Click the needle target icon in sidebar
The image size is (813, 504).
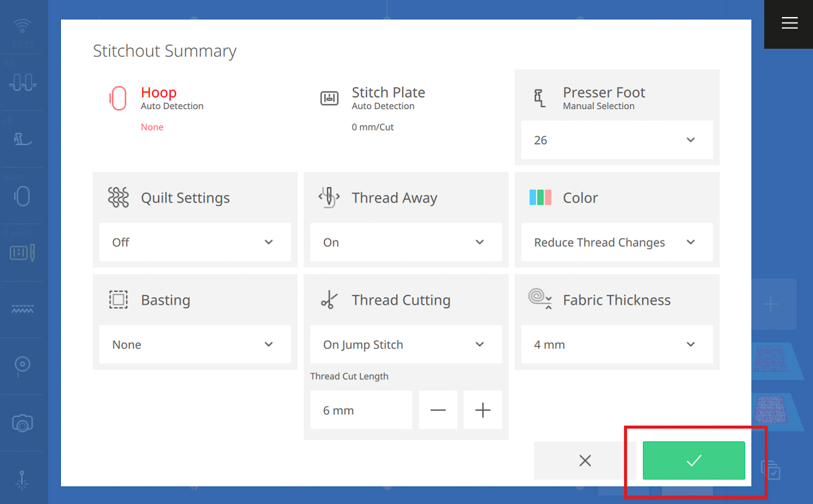[x=22, y=364]
